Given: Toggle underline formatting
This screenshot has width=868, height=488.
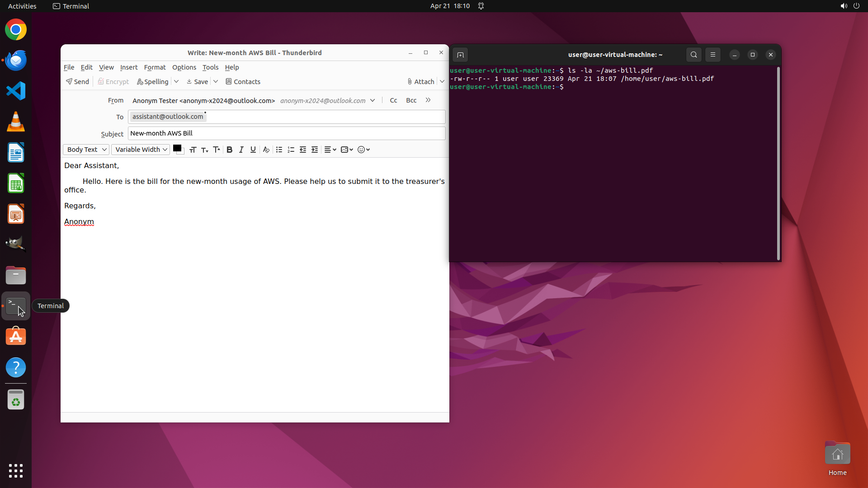Looking at the screenshot, I should [253, 150].
